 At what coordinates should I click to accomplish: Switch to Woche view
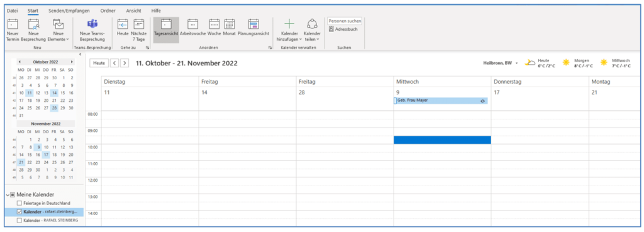coord(214,28)
